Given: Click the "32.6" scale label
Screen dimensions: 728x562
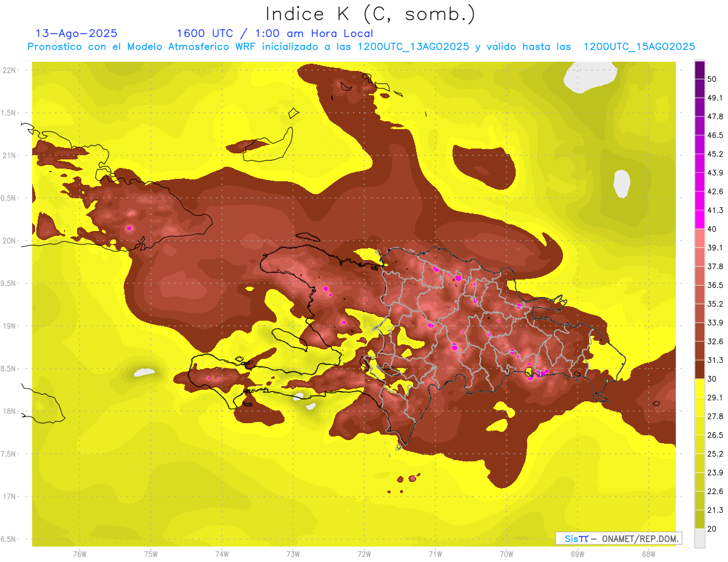Looking at the screenshot, I should [715, 341].
